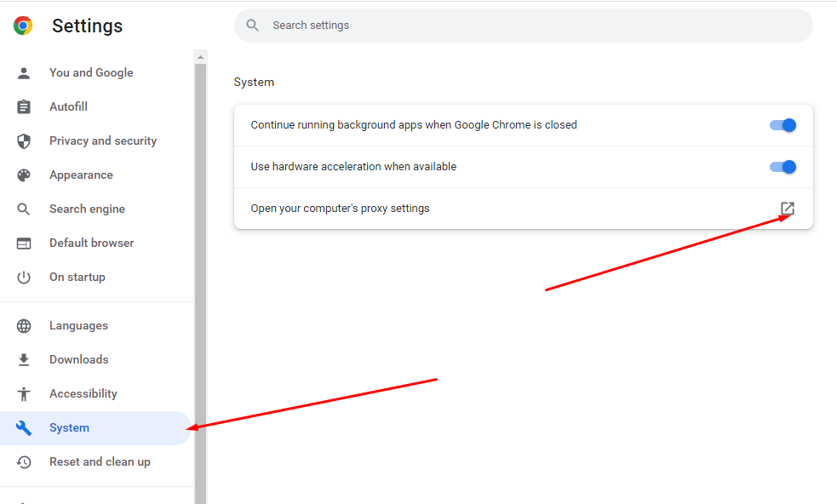
Task: Click the magnifier icon beside Search engine
Action: coord(24,209)
